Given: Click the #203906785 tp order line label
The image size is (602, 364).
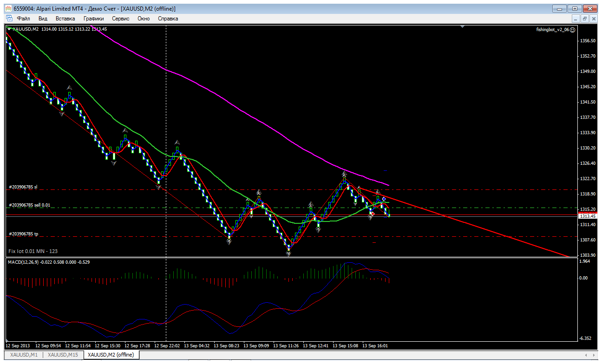Looking at the screenshot, I should (x=23, y=234).
